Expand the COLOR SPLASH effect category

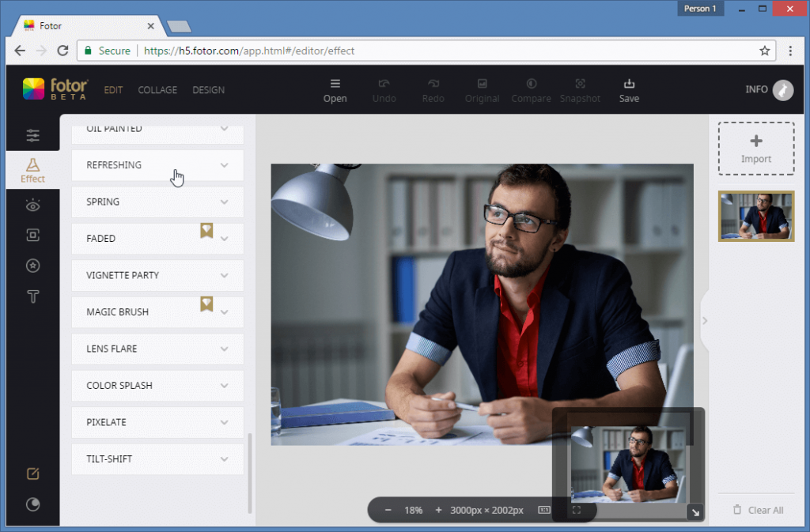[157, 385]
